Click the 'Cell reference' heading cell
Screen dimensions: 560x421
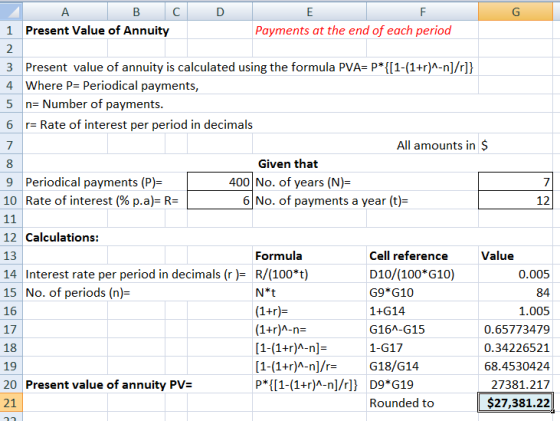[x=422, y=256]
